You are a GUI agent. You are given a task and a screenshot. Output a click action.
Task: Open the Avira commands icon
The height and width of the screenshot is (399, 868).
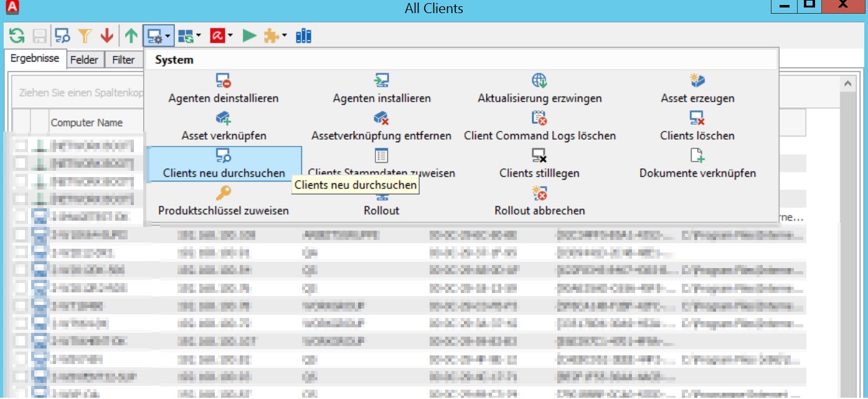tap(219, 36)
